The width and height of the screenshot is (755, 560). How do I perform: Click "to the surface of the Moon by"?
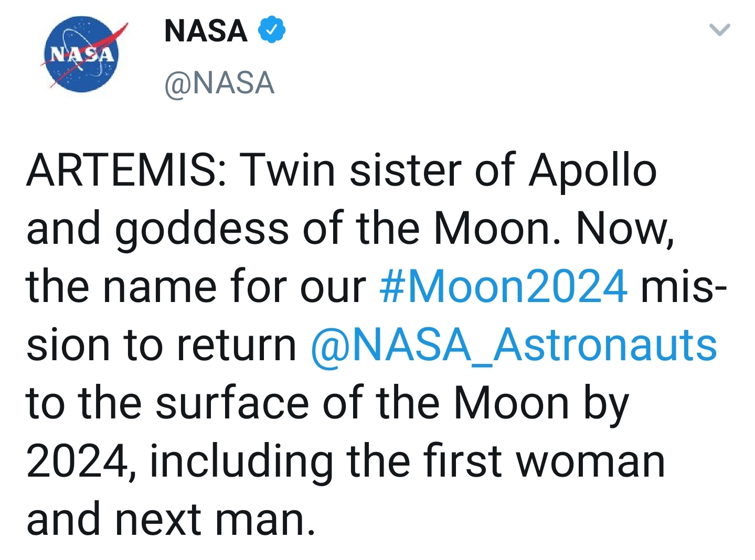pyautogui.click(x=327, y=404)
